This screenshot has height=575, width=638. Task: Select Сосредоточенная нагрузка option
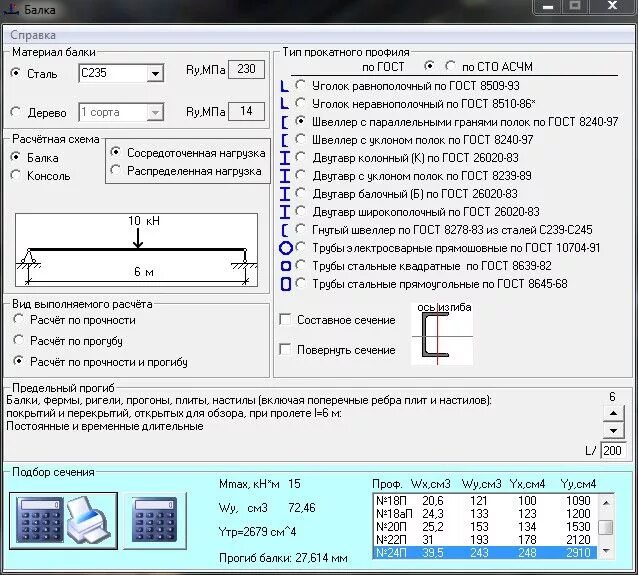pos(116,152)
